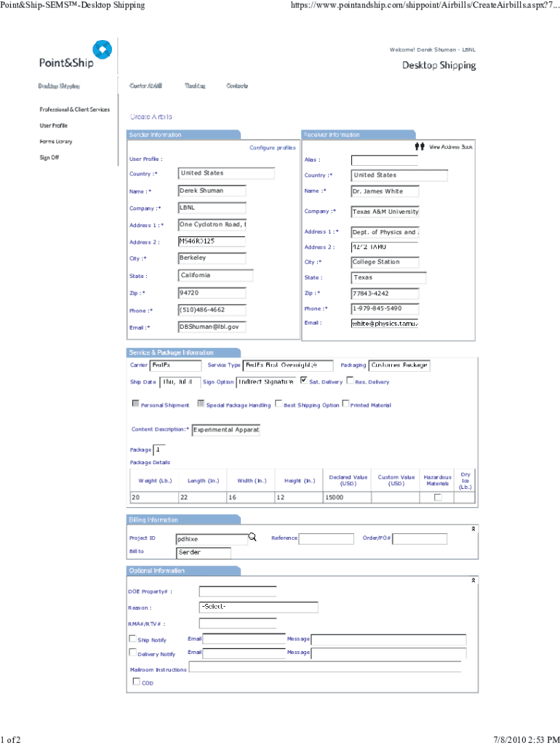
Task: Click the Mailroom Instructions field
Action: [325, 667]
